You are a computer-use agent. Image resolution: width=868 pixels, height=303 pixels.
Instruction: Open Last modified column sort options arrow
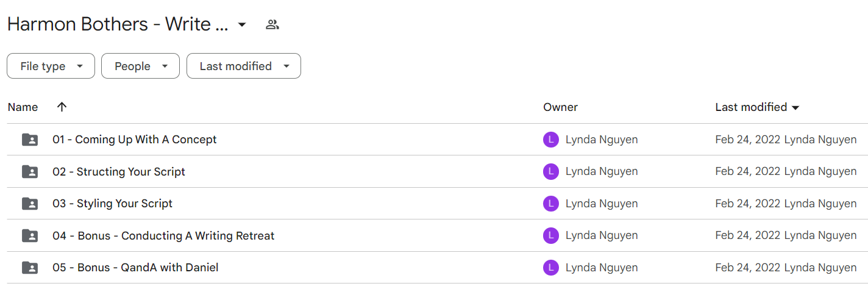tap(795, 108)
